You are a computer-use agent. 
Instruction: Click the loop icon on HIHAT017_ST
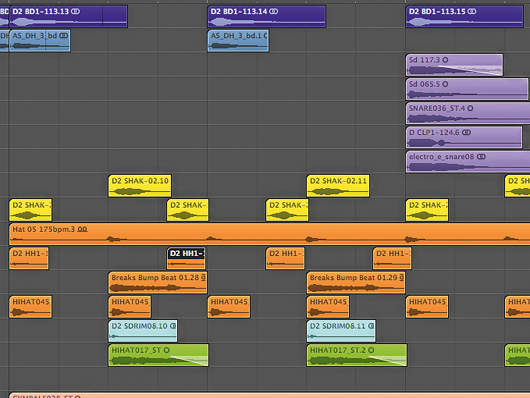tap(166, 350)
